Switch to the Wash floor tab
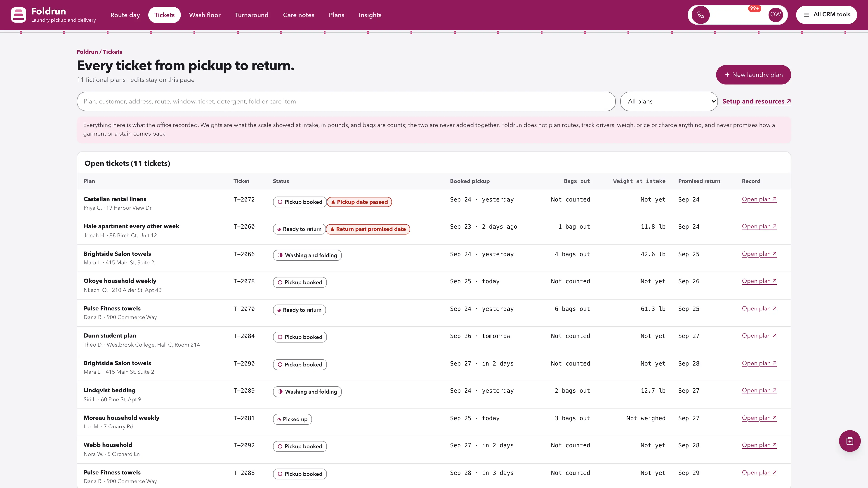 click(205, 15)
